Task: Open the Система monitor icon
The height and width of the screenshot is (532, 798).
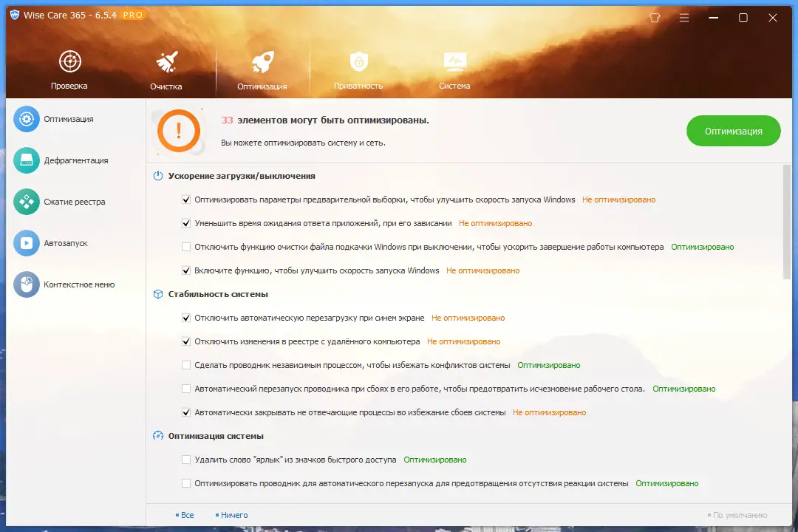Action: 455,61
